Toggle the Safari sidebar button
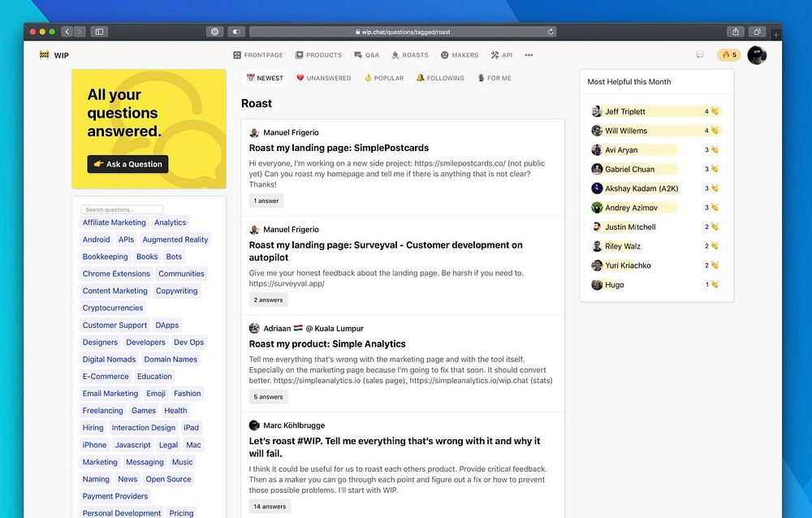The image size is (812, 518). pos(99,32)
